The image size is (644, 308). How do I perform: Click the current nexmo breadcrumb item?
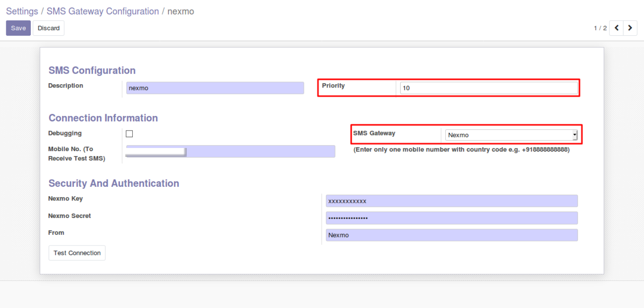click(x=180, y=12)
